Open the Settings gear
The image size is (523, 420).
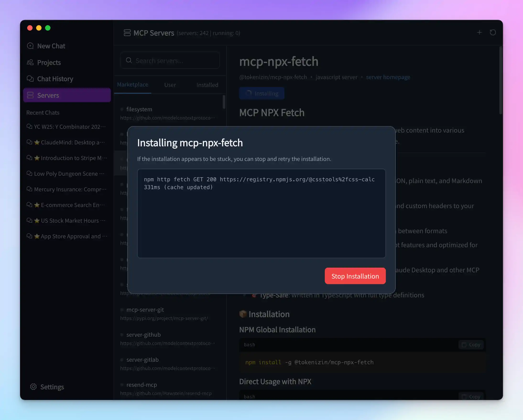coord(33,387)
